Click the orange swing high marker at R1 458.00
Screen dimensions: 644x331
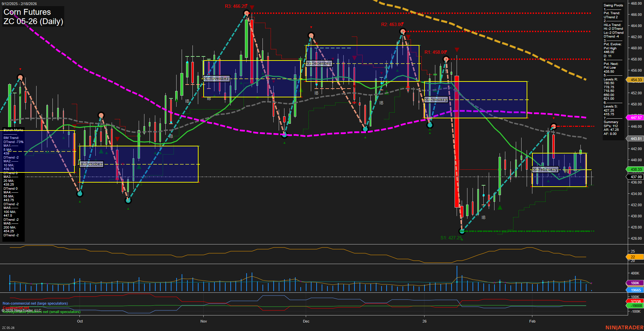point(446,58)
